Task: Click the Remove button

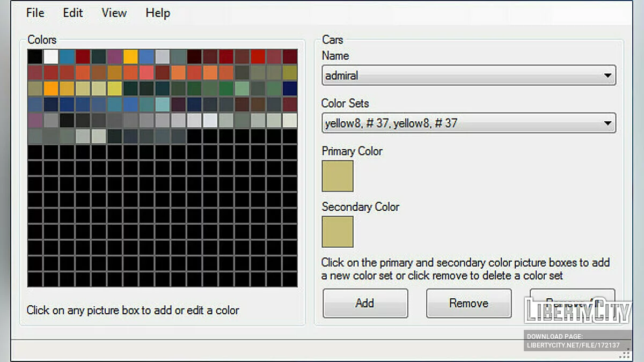Action: click(469, 303)
